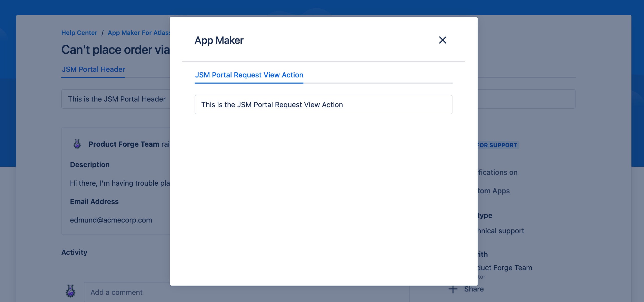Click the Product Forge Team name in the request
The image size is (644, 302).
tap(124, 144)
